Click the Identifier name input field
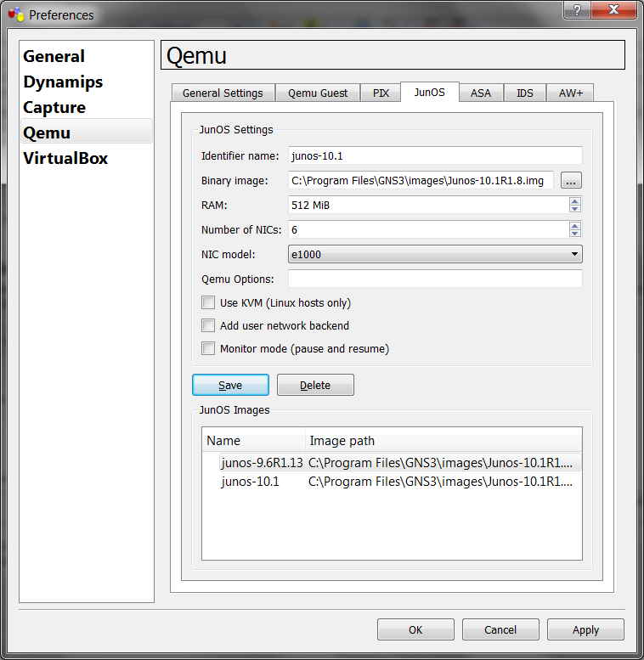The image size is (644, 660). [x=435, y=155]
